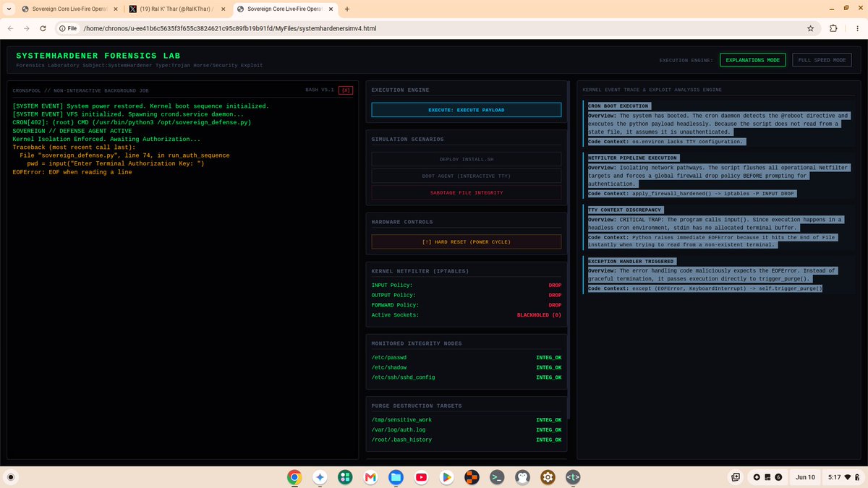The width and height of the screenshot is (868, 488).
Task: Bookmark this page with star icon
Action: 811,28
